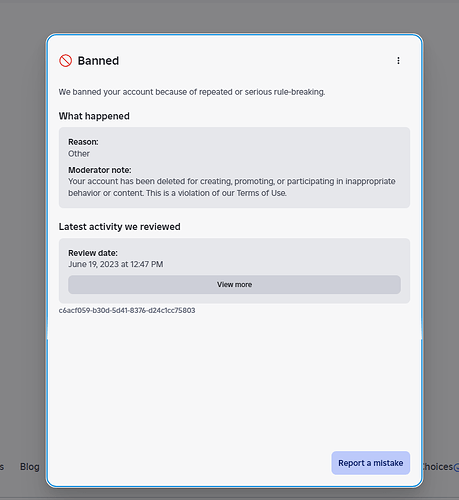Click the red banned circle icon

coord(65,61)
